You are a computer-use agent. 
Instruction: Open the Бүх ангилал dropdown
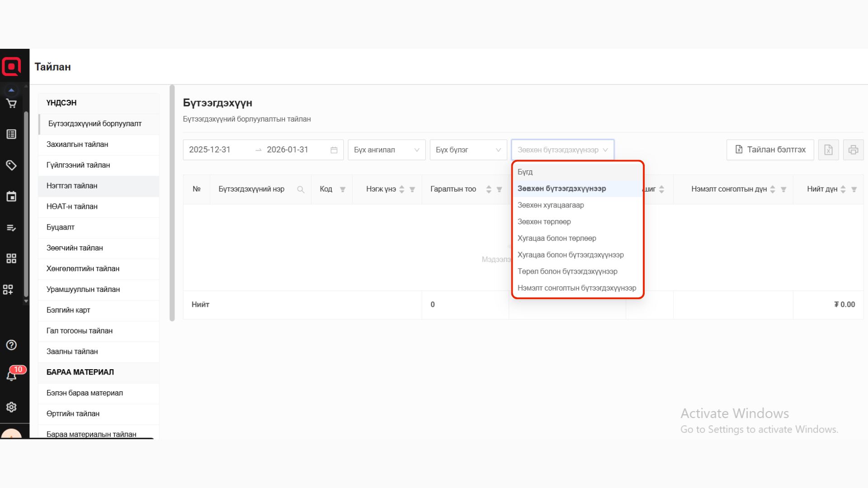[x=386, y=150]
